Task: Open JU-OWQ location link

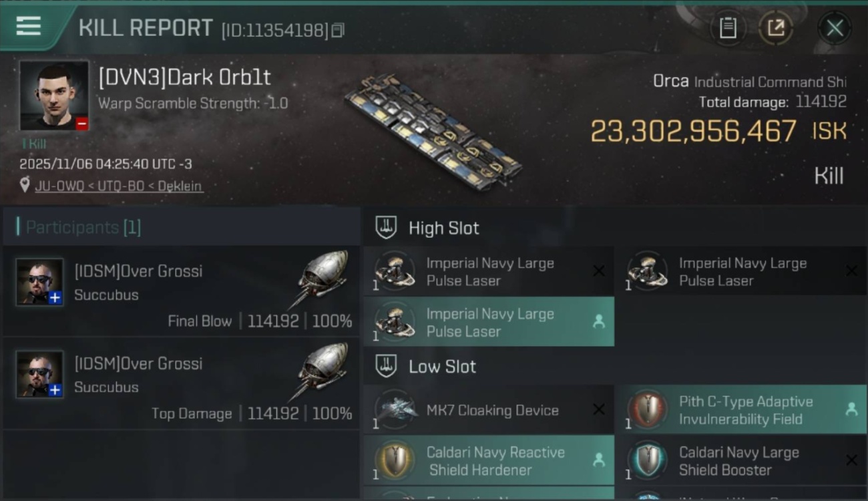Action: click(58, 186)
